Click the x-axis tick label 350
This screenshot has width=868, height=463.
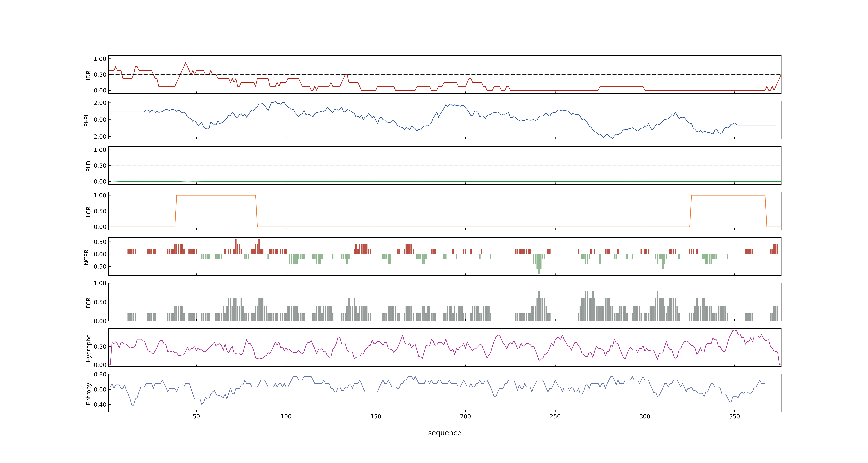[735, 416]
